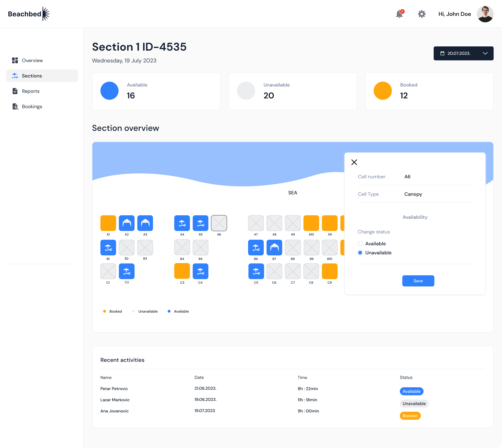The height and width of the screenshot is (448, 502).
Task: Click the calendar icon in date picker
Action: [442, 53]
